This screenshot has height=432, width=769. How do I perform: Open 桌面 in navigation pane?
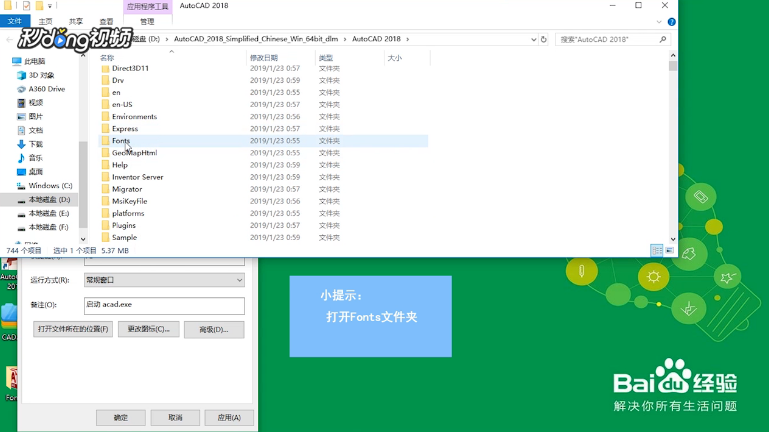click(x=35, y=172)
